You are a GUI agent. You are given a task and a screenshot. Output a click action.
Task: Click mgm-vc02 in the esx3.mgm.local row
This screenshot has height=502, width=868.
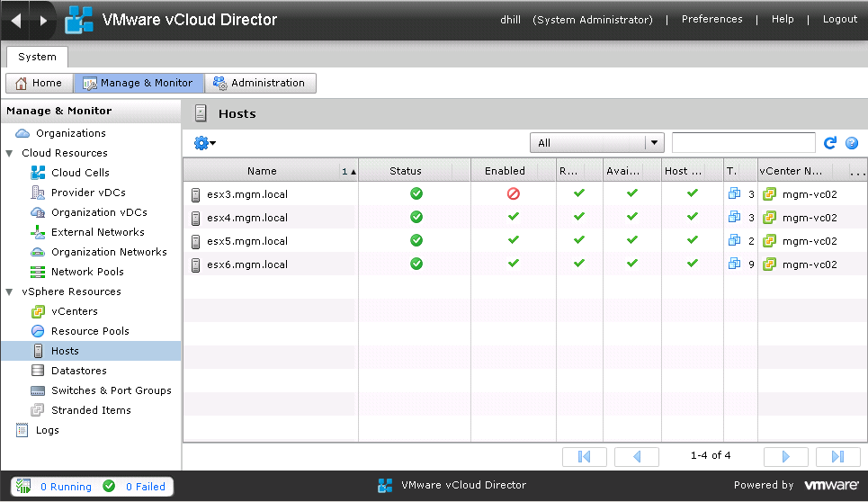click(810, 194)
